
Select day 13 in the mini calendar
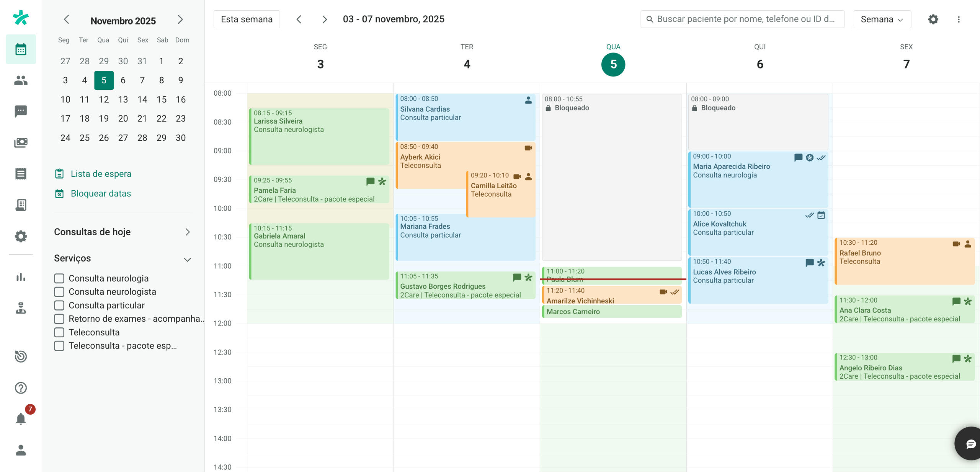(x=123, y=99)
